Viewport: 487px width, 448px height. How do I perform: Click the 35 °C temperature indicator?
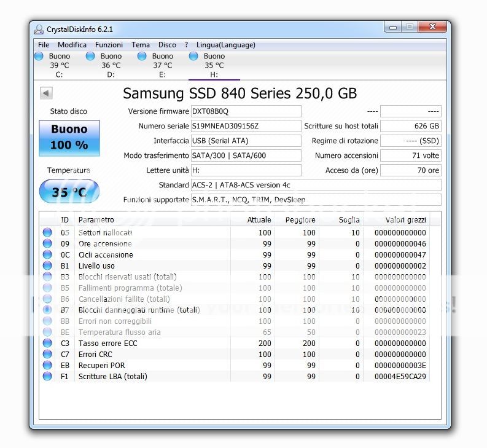click(x=69, y=192)
